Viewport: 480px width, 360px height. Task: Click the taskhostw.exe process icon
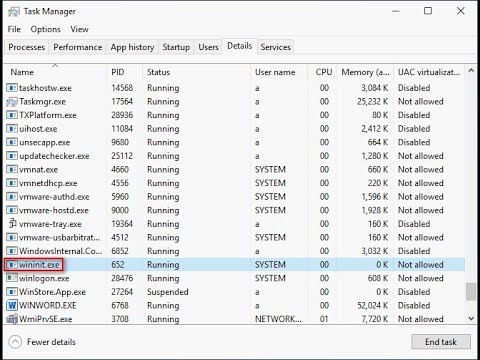pos(12,88)
